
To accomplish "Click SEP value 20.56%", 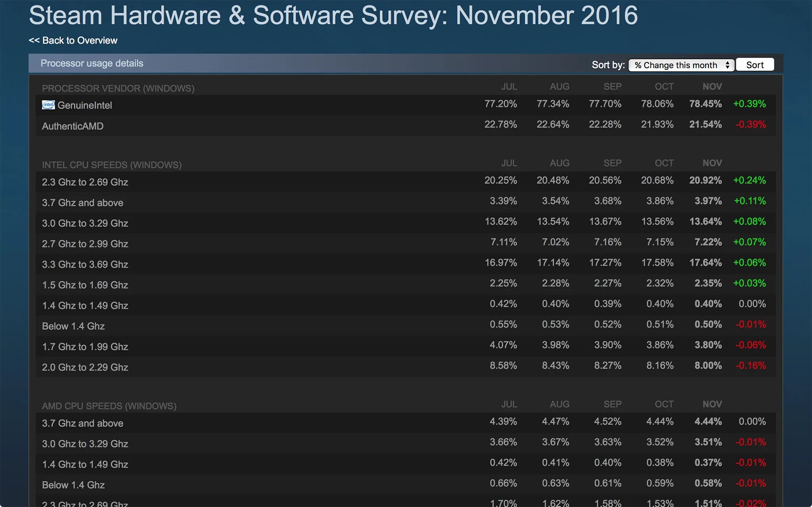I will pyautogui.click(x=605, y=181).
